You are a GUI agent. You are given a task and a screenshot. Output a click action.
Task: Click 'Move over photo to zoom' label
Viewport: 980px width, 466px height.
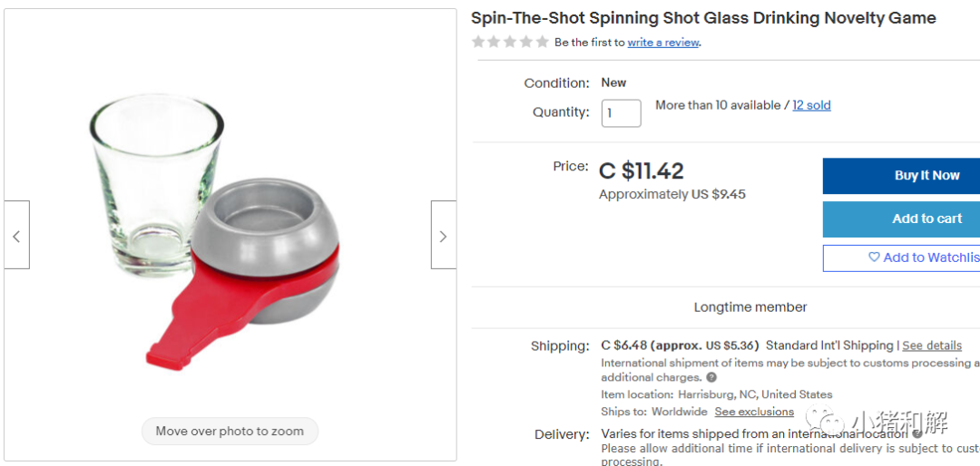230,432
